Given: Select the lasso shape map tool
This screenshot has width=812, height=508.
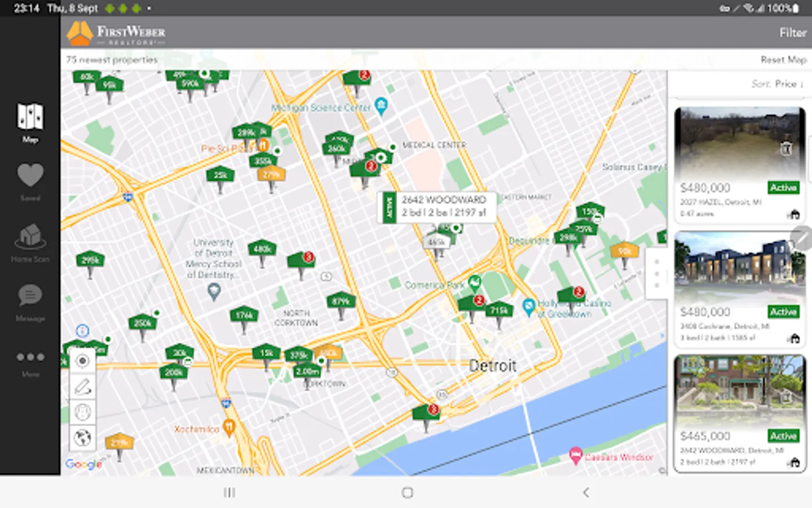Looking at the screenshot, I should coord(82,412).
